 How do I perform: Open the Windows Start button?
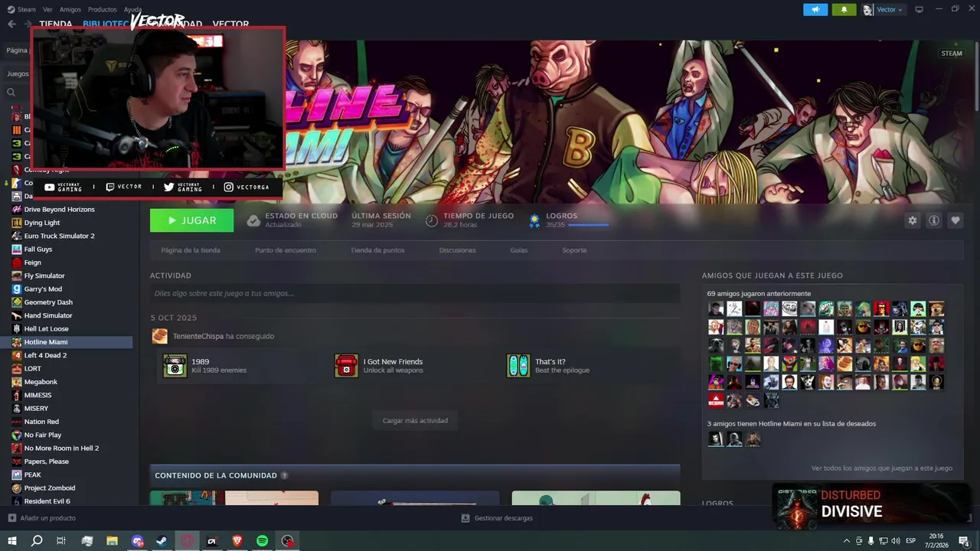point(11,541)
